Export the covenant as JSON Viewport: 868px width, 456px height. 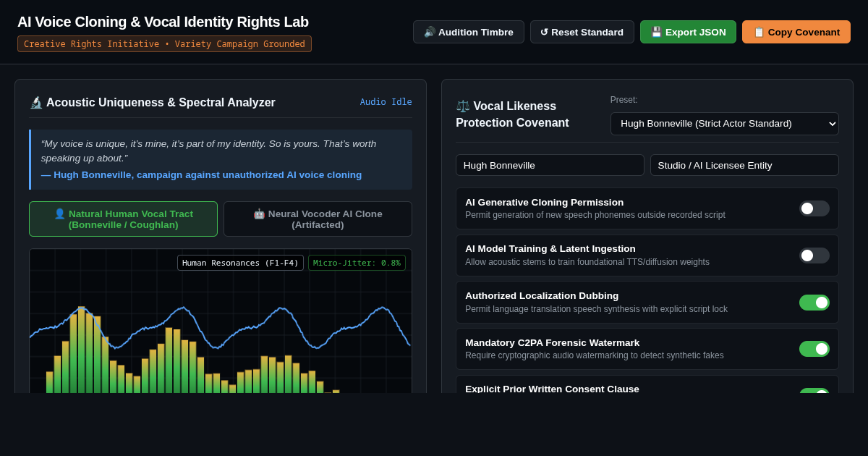688,32
